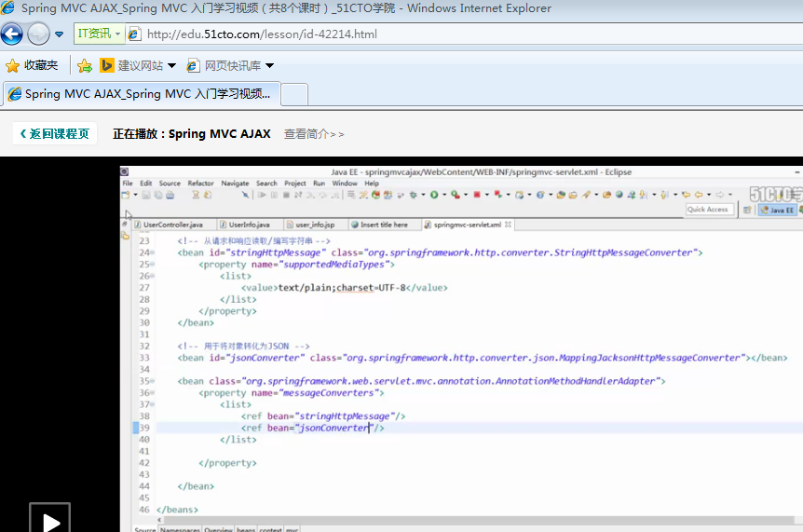The width and height of the screenshot is (803, 532).
Task: Click the IE forward arrow button
Action: pos(38,34)
